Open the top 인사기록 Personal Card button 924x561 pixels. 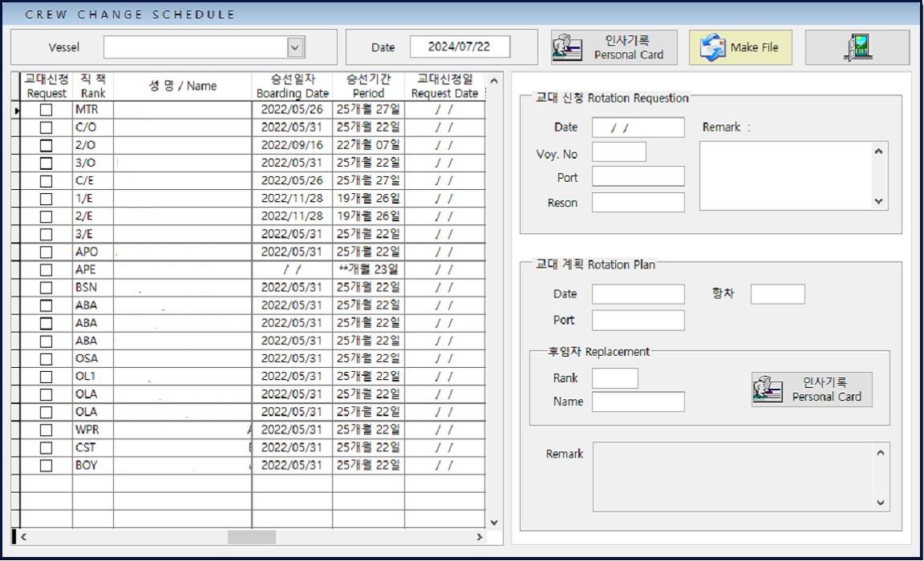pyautogui.click(x=614, y=47)
